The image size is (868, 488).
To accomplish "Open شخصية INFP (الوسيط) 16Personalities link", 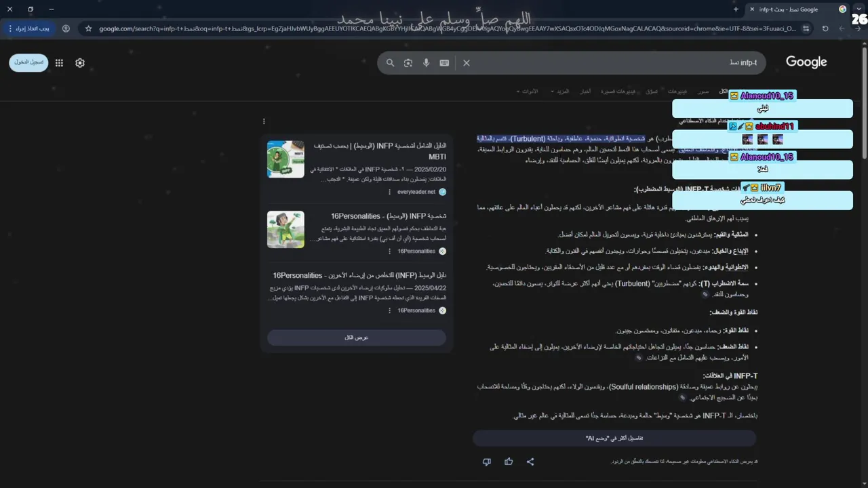I will tap(388, 216).
